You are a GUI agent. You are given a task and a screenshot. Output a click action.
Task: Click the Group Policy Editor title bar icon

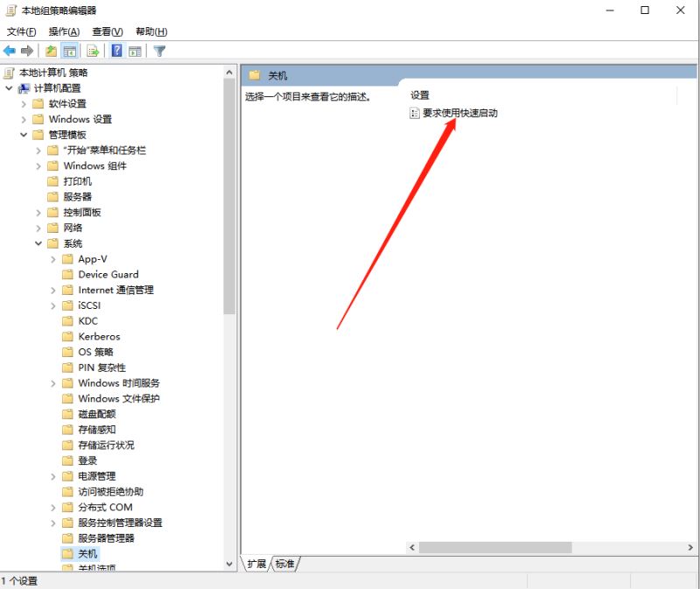pos(11,11)
